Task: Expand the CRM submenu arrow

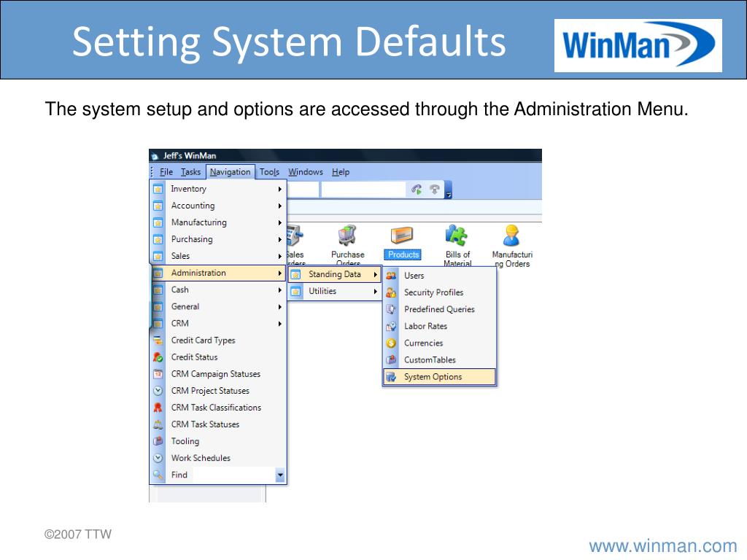Action: point(279,324)
